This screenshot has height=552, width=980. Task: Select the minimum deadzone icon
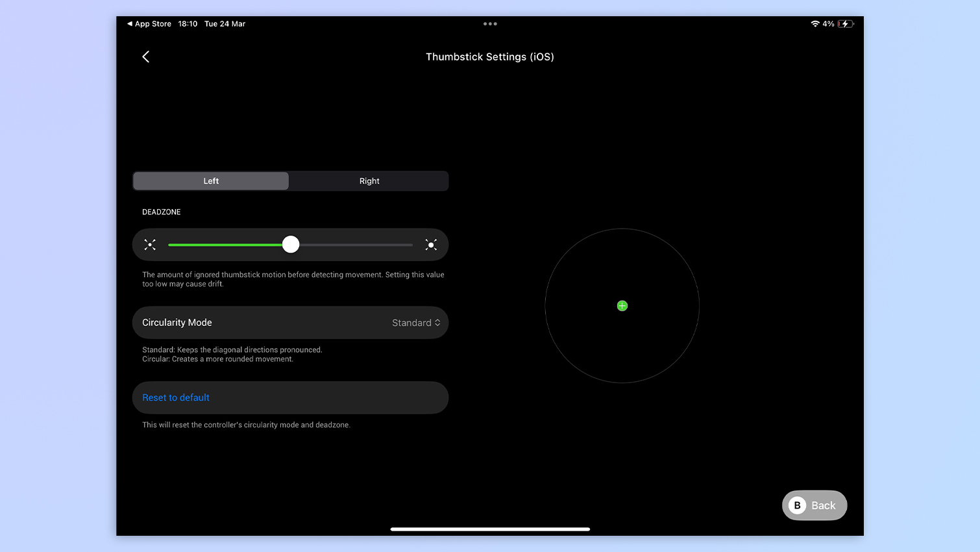click(150, 245)
